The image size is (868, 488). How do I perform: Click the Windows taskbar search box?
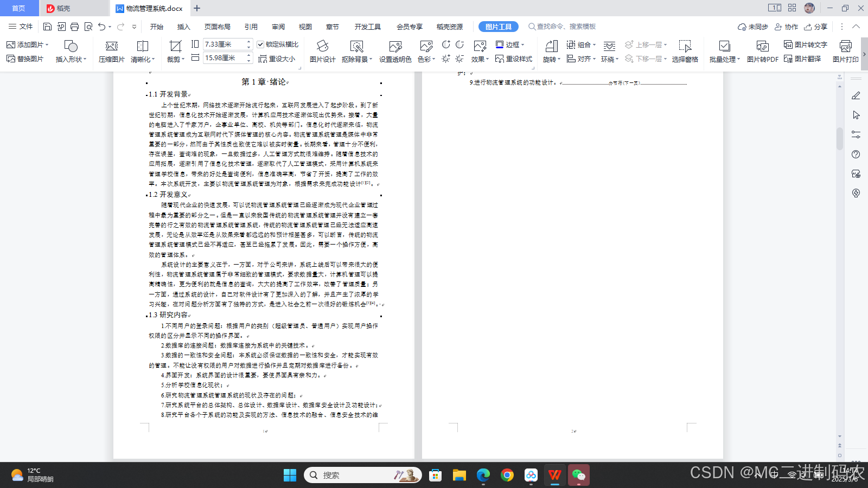click(362, 476)
